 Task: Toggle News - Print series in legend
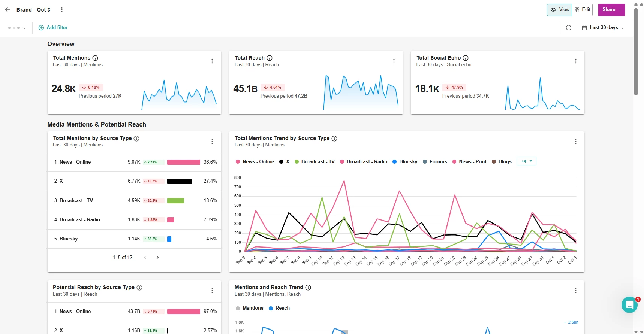469,162
